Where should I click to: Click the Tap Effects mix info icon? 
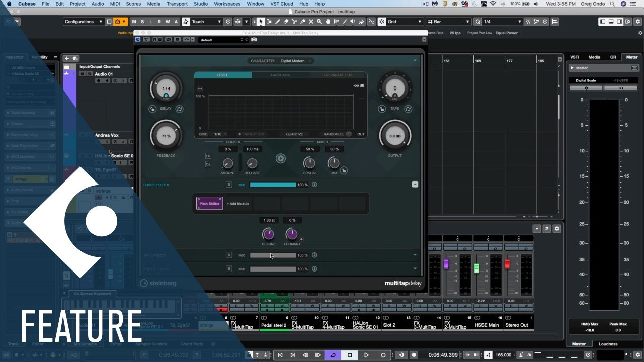pos(314,255)
